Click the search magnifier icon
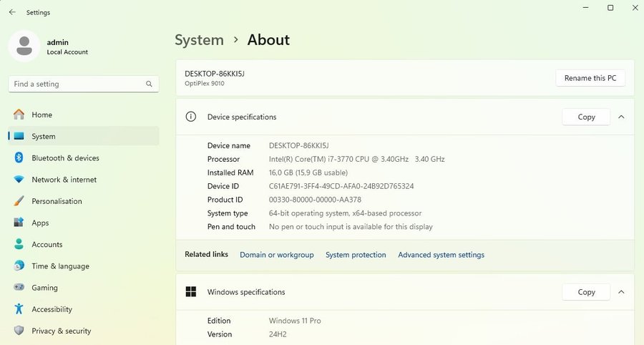The width and height of the screenshot is (644, 345). [x=149, y=84]
